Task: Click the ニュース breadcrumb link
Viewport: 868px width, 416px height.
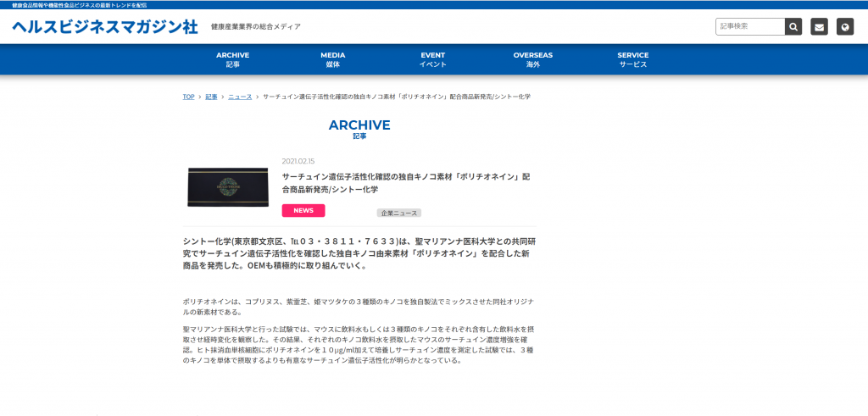Action: coord(240,97)
